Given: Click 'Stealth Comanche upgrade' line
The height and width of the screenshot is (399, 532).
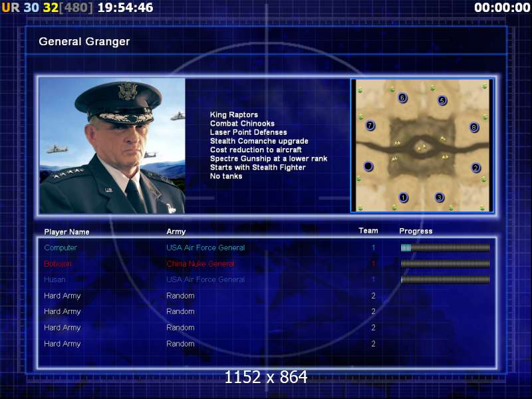Looking at the screenshot, I should [259, 141].
